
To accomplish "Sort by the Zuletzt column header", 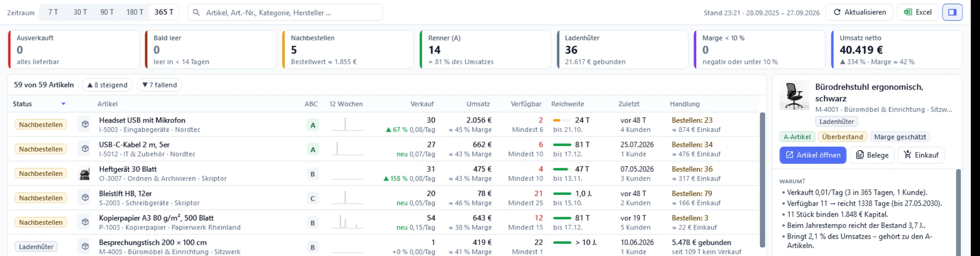I will point(629,104).
